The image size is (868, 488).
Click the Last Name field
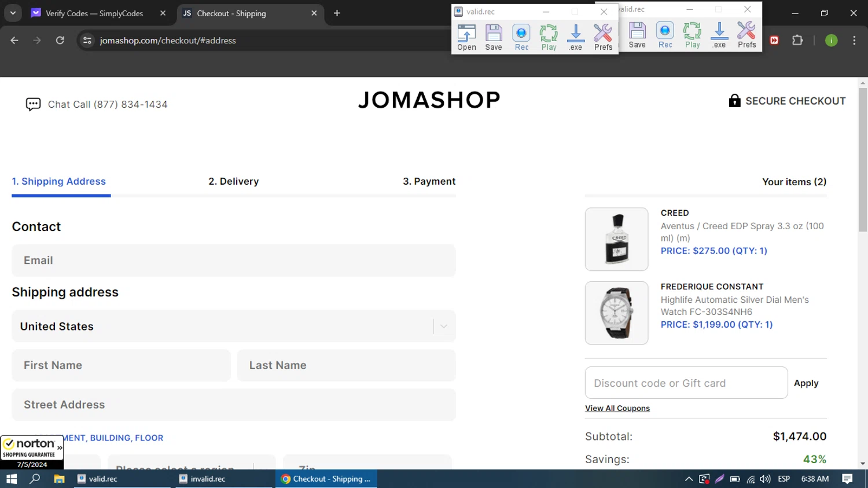(347, 365)
